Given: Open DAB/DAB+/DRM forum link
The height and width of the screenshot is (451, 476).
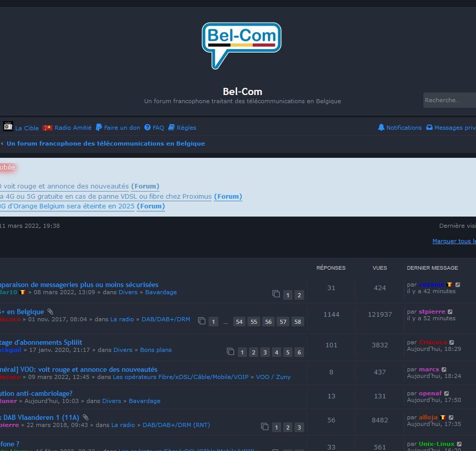Looking at the screenshot, I should 166,319.
